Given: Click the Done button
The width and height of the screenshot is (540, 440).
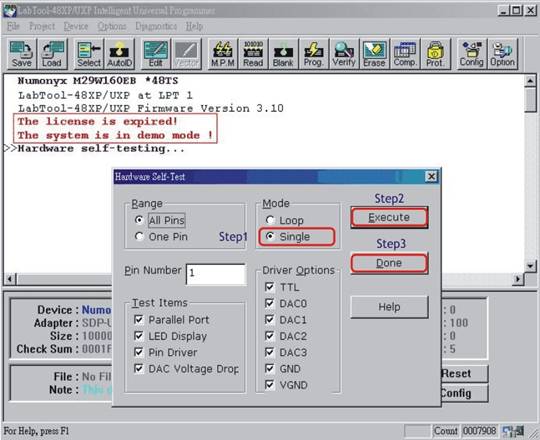Looking at the screenshot, I should pos(389,263).
